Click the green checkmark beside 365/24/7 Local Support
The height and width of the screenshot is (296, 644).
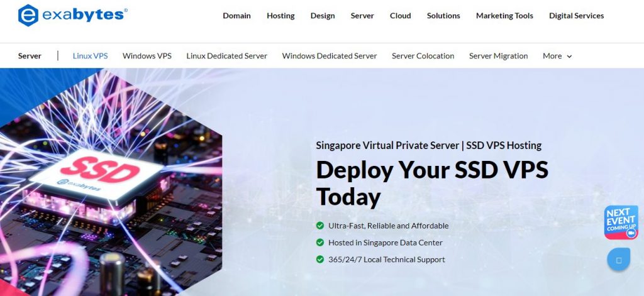(320, 260)
